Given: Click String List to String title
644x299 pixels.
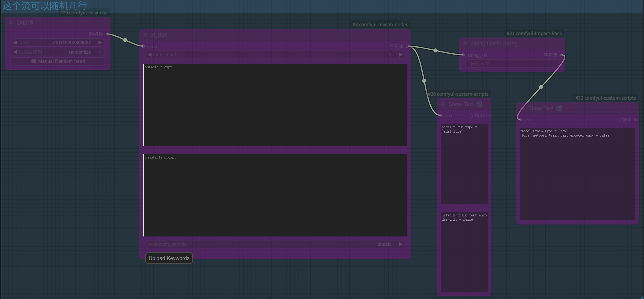Looking at the screenshot, I should [494, 44].
